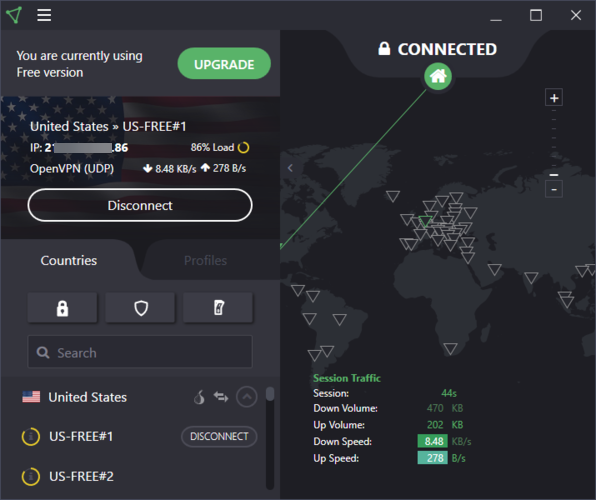Click the download speed arrow icon
This screenshot has width=596, height=500.
(147, 168)
